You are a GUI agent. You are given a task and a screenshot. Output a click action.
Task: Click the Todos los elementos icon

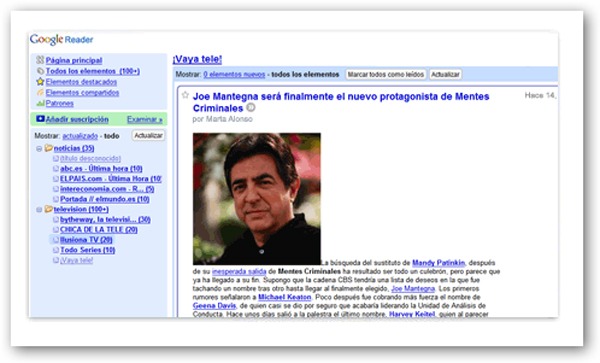click(x=40, y=71)
